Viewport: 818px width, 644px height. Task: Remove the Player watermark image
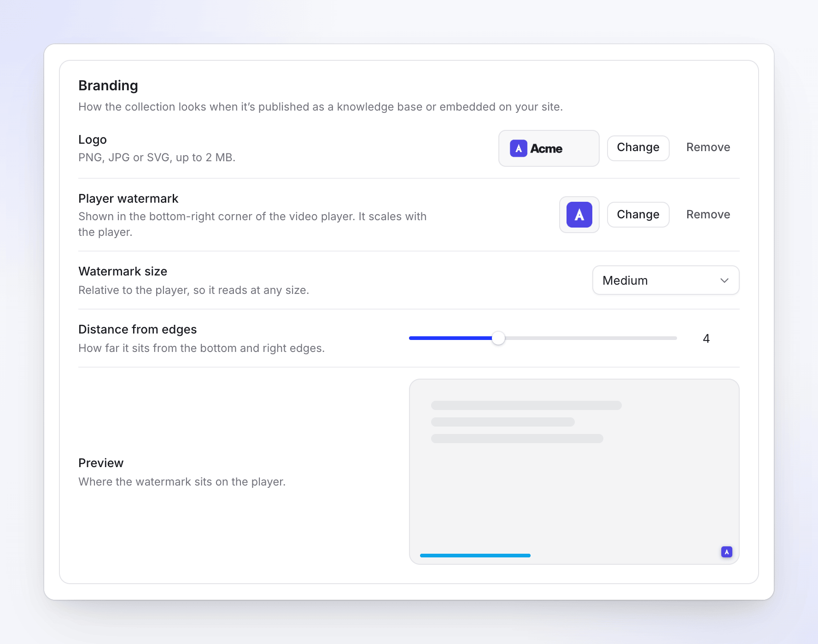point(708,215)
